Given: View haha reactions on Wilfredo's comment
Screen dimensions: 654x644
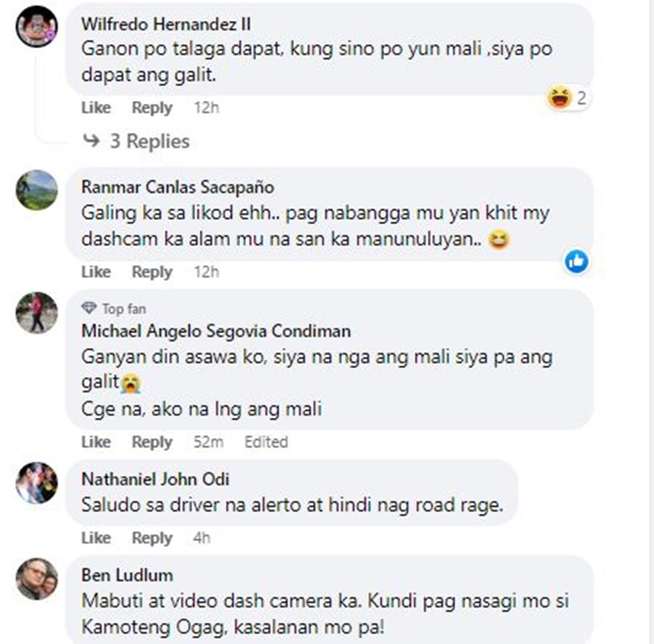Looking at the screenshot, I should click(x=568, y=98).
